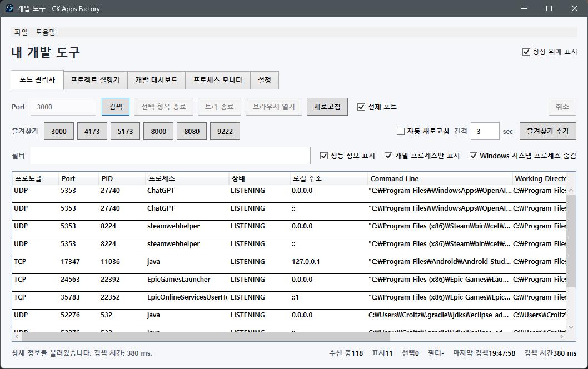The height and width of the screenshot is (369, 588).
Task: Click the vertical scrollbar thumb
Action: (x=571, y=241)
